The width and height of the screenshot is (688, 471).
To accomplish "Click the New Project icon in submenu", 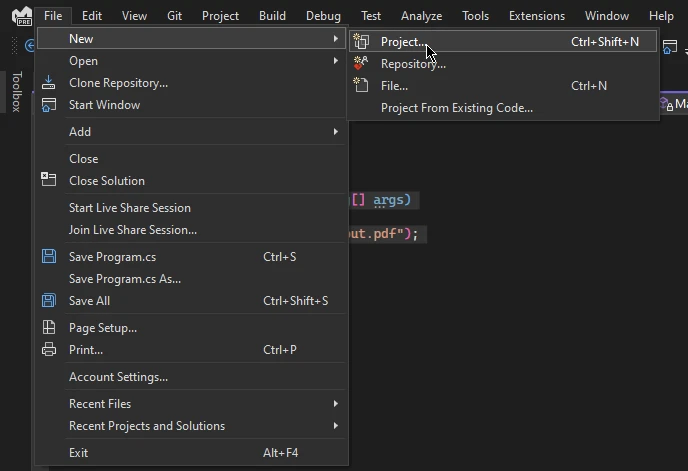I will tap(362, 42).
